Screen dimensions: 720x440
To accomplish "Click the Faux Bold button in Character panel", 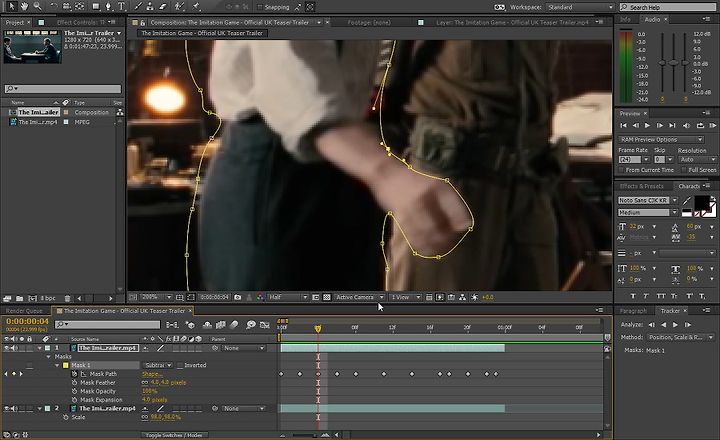I will pos(633,296).
